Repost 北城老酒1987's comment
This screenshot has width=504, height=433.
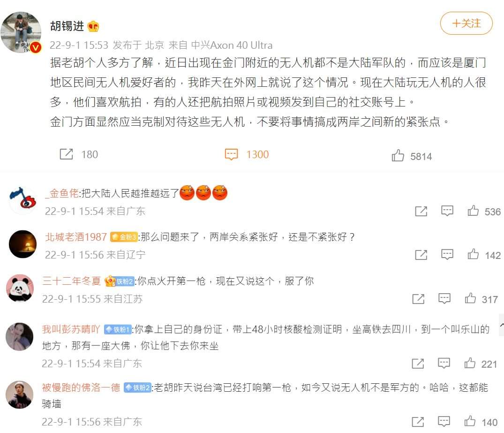click(421, 255)
